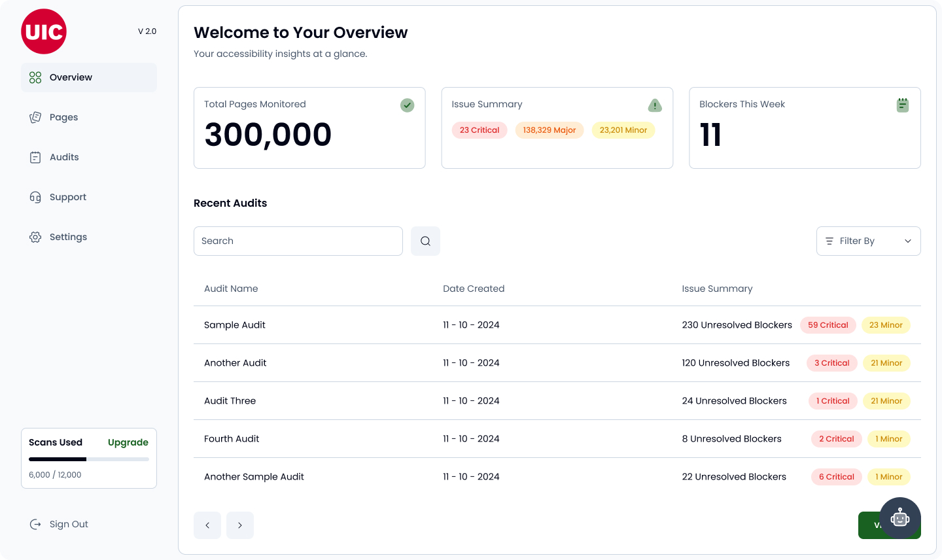
Task: Click the 11 blockers count
Action: click(x=710, y=135)
